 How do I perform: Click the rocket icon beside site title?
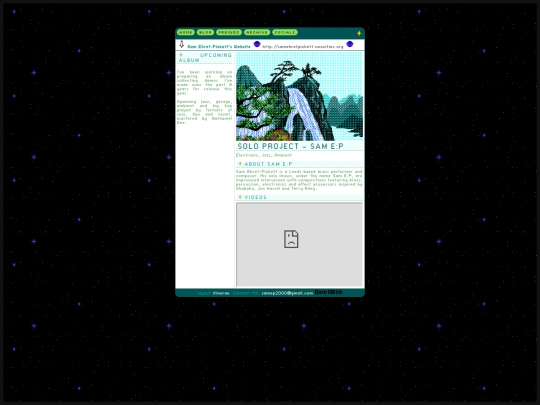[181, 44]
